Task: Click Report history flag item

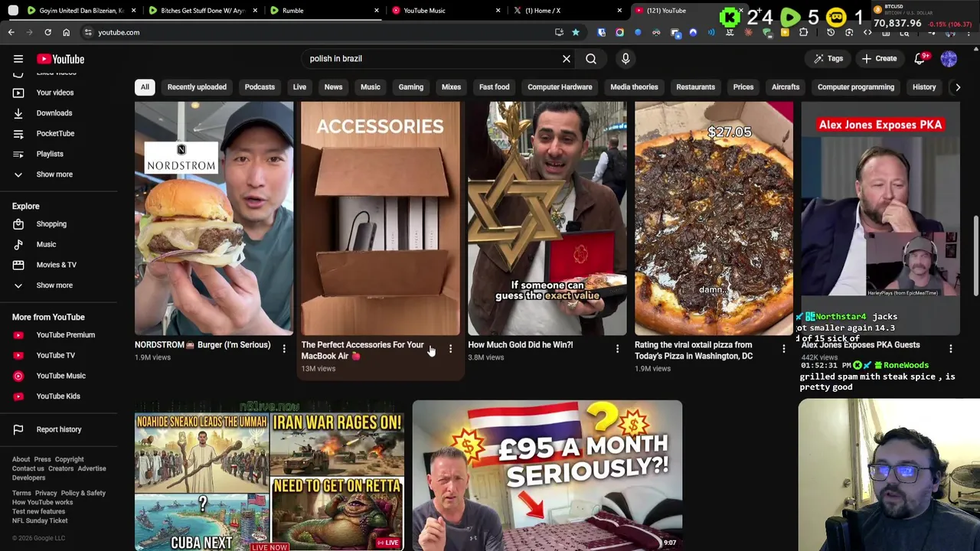Action: click(x=58, y=429)
